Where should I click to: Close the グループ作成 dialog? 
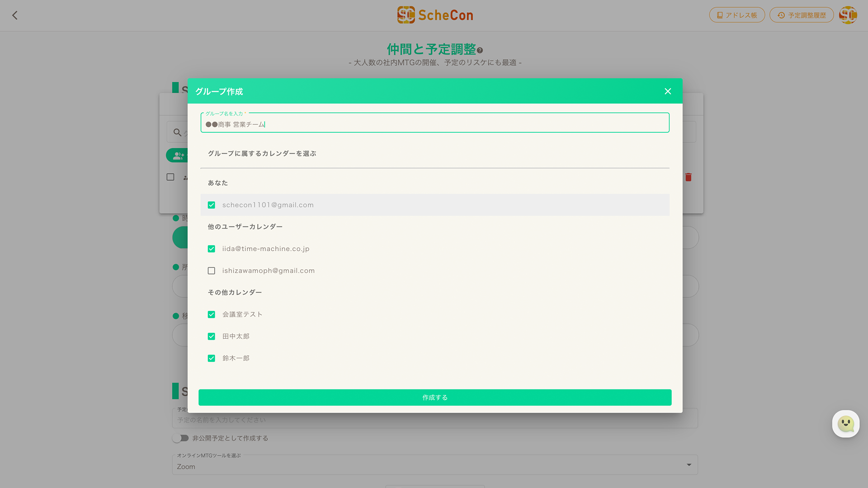pos(668,91)
